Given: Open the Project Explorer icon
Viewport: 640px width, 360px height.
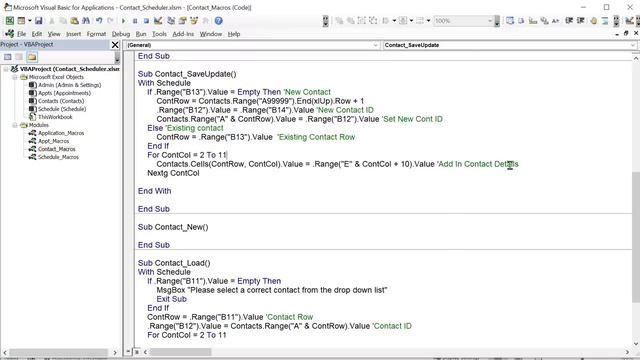Looking at the screenshot, I should point(171,21).
